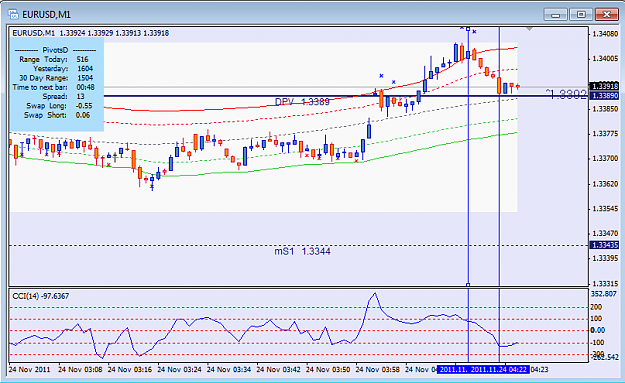Image resolution: width=625 pixels, height=383 pixels.
Task: Minimize the EURUSD,M1 chart window
Action: coord(556,15)
